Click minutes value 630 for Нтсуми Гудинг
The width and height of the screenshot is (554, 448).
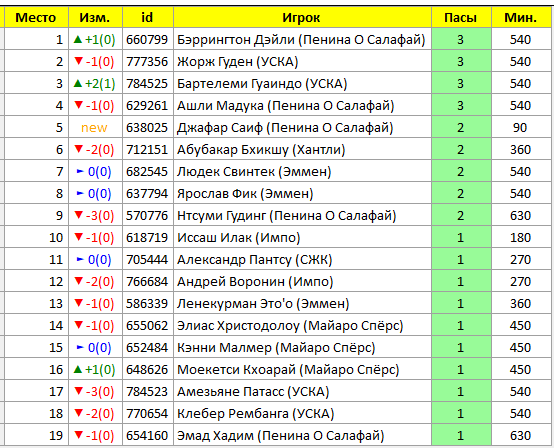(x=520, y=216)
